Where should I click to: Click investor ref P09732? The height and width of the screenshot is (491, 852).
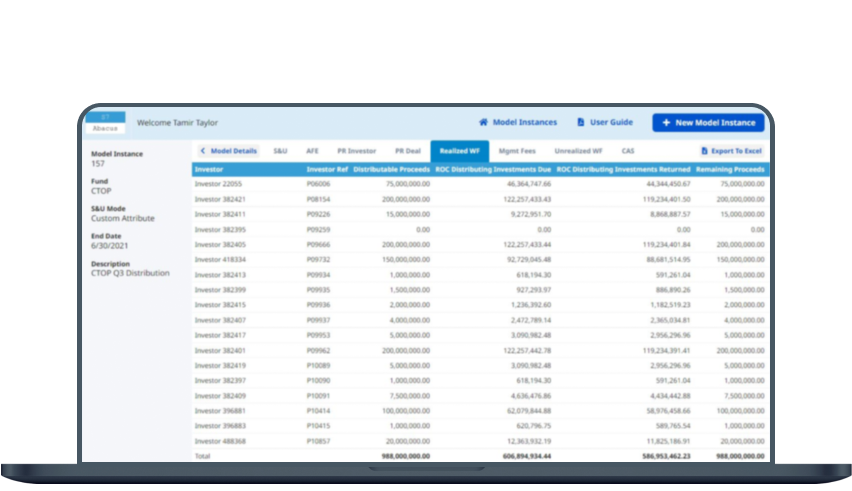[318, 260]
